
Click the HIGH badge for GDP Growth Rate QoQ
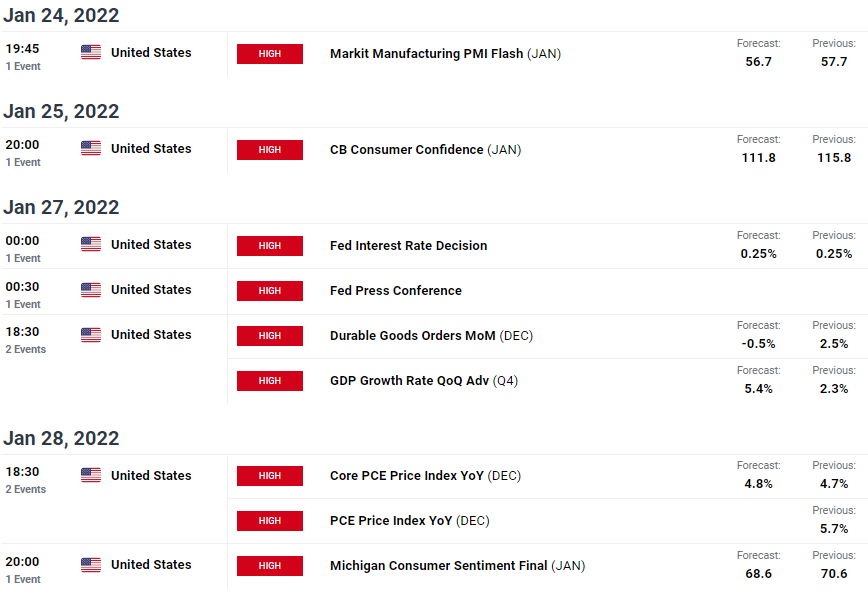pos(270,381)
